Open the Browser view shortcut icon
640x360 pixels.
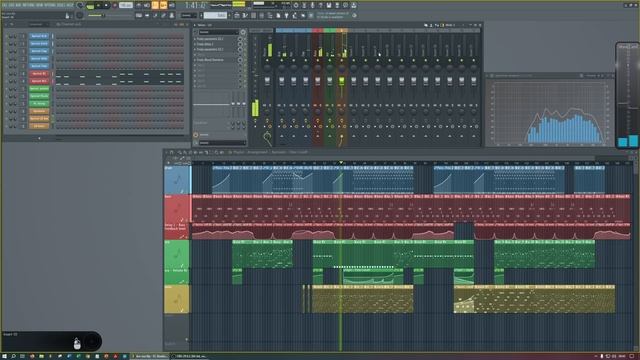270,16
